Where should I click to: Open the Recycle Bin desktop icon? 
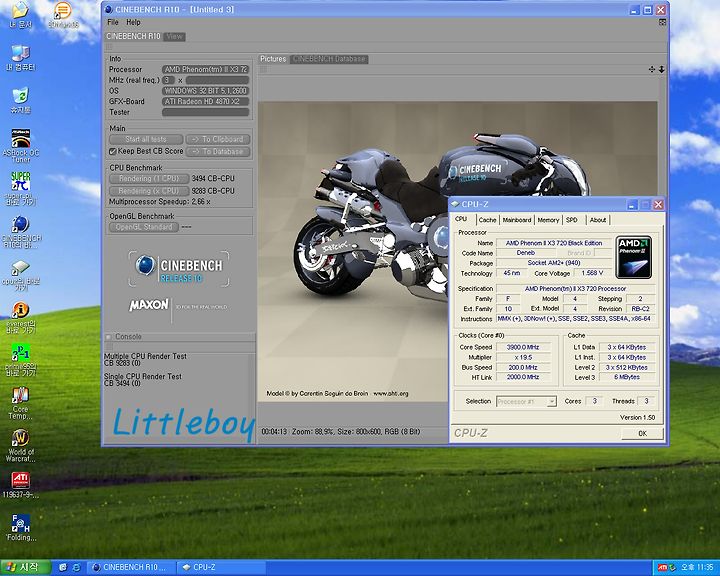[20, 100]
